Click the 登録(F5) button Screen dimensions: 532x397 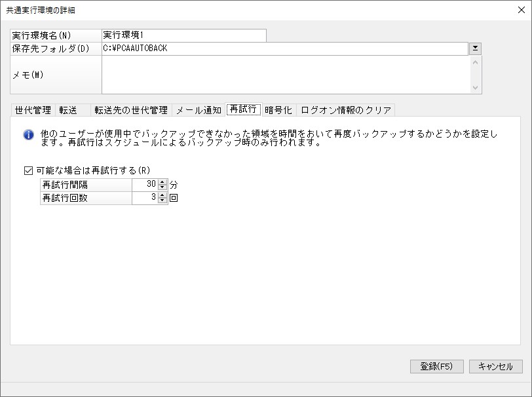tap(436, 366)
